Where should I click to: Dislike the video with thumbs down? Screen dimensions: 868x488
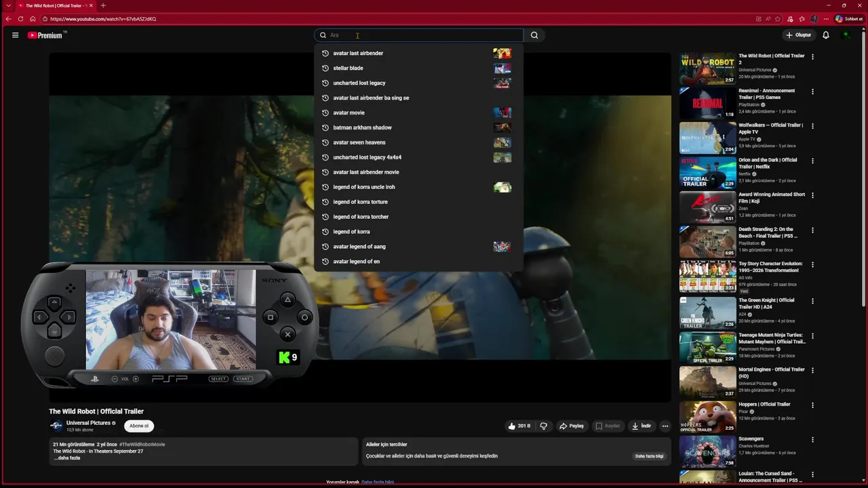(543, 426)
